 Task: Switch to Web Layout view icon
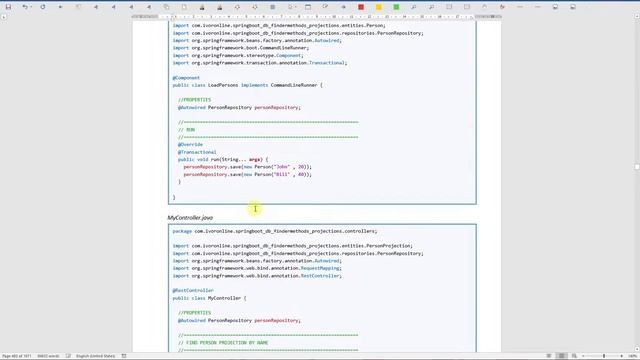click(574, 356)
